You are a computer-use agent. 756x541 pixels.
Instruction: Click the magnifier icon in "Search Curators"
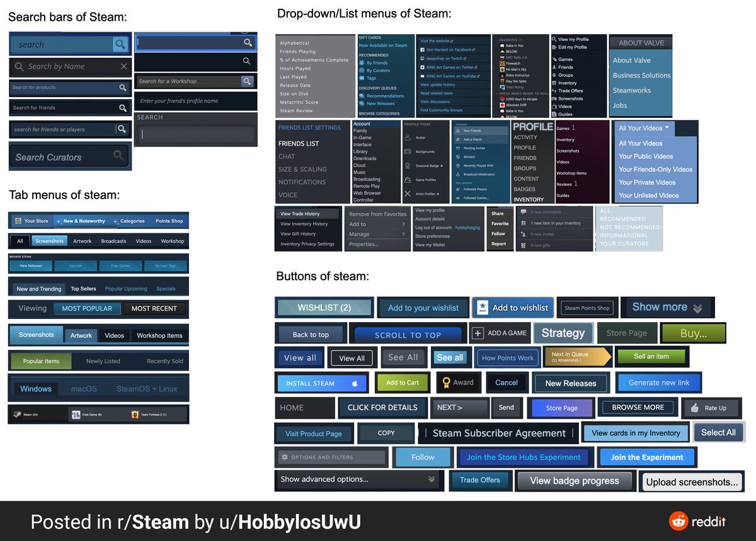click(118, 155)
